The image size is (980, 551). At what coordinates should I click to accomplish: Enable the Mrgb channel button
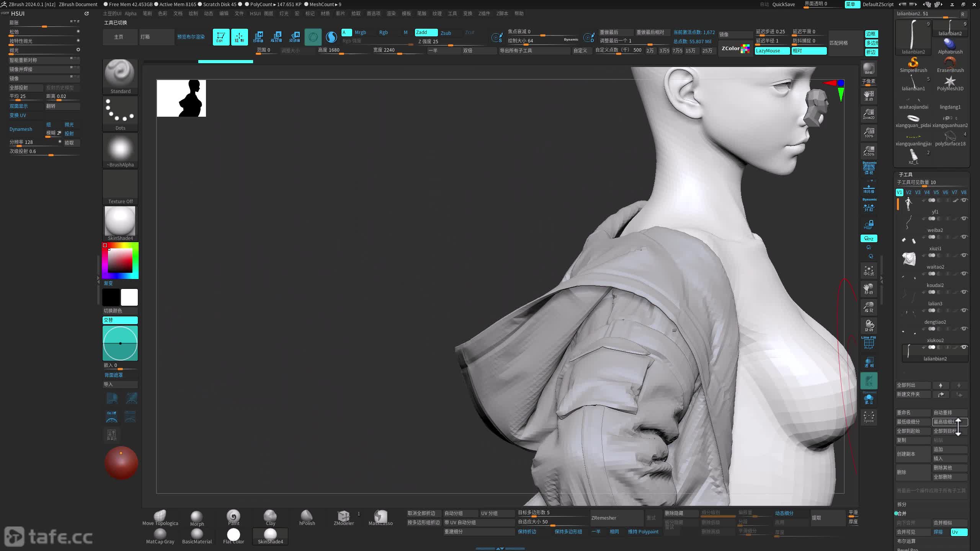coord(360,33)
